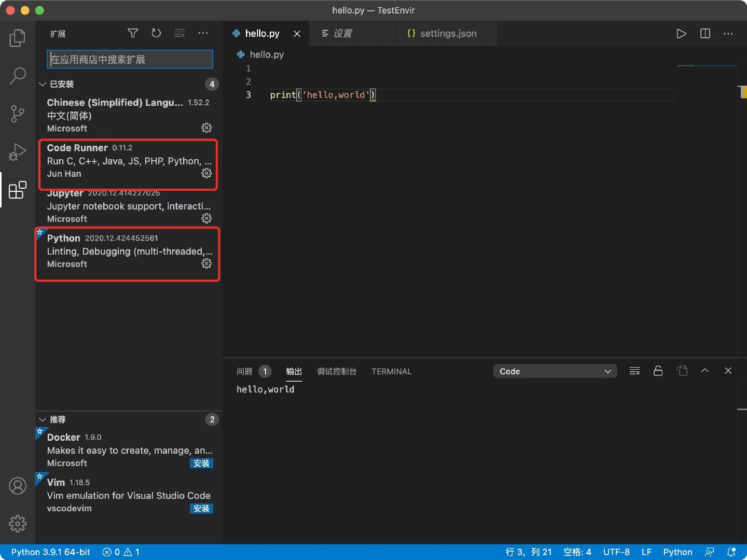Screen dimensions: 747x560
Task: Toggle output scroll lock icon
Action: pos(658,371)
